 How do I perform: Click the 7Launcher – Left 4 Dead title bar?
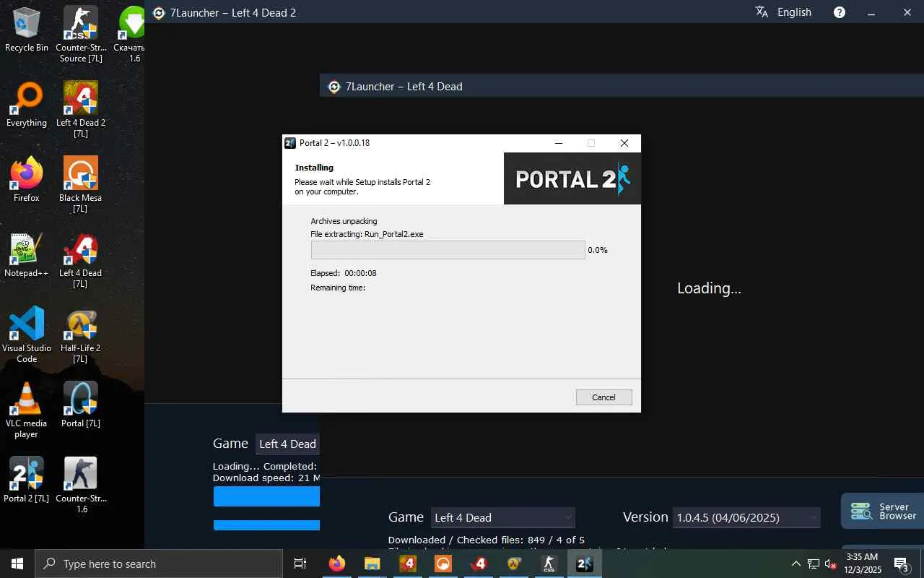click(621, 87)
